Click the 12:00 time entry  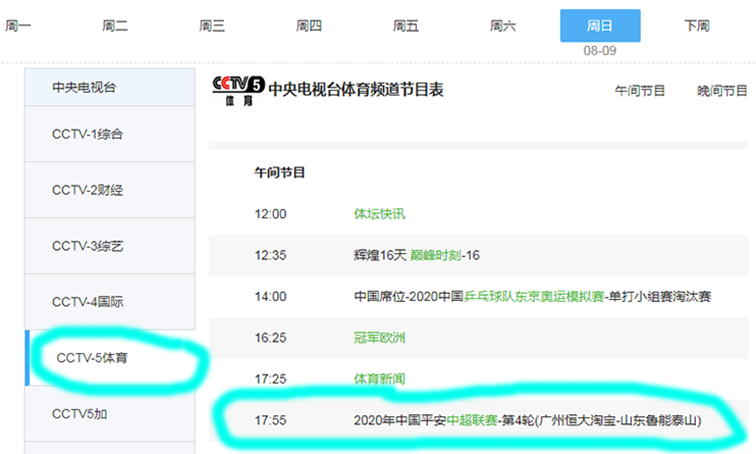click(x=270, y=214)
